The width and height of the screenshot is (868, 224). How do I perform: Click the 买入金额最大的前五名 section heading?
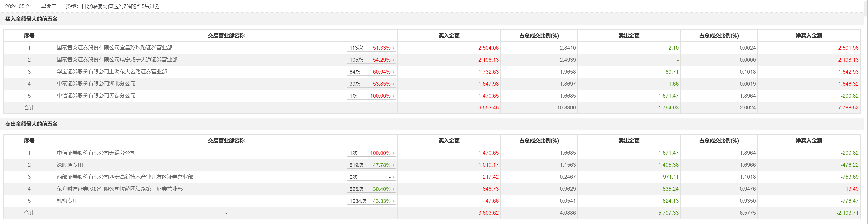point(31,19)
